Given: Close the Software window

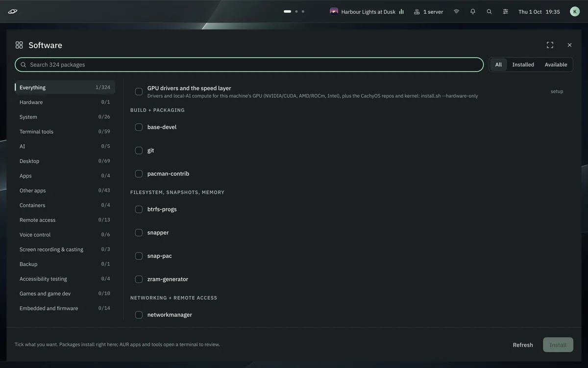Looking at the screenshot, I should coord(569,45).
